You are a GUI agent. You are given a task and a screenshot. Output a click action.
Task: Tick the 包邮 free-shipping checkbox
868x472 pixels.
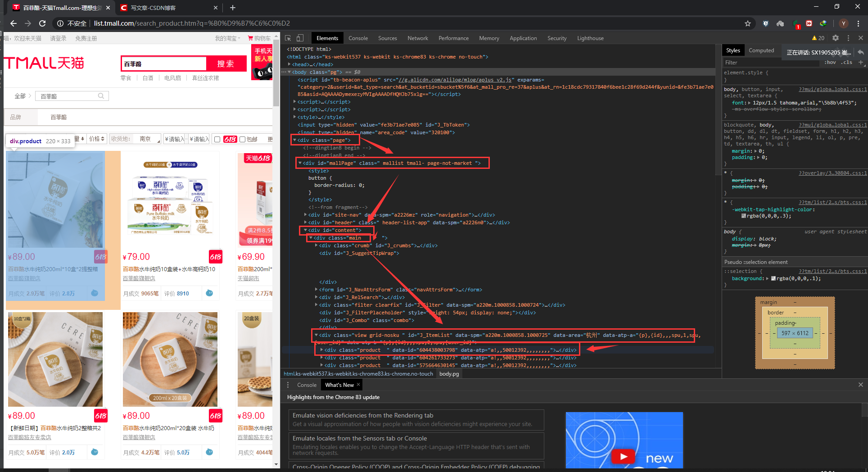243,139
